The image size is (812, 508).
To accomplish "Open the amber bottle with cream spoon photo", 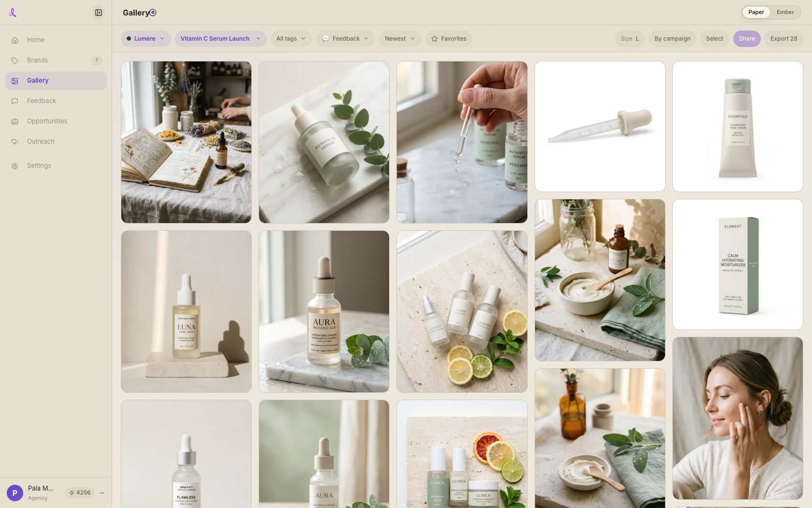I will pos(600,438).
